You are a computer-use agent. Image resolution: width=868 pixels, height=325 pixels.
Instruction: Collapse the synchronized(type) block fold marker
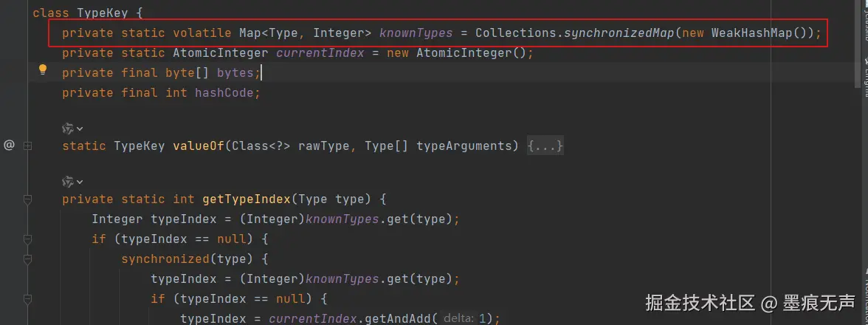click(28, 259)
